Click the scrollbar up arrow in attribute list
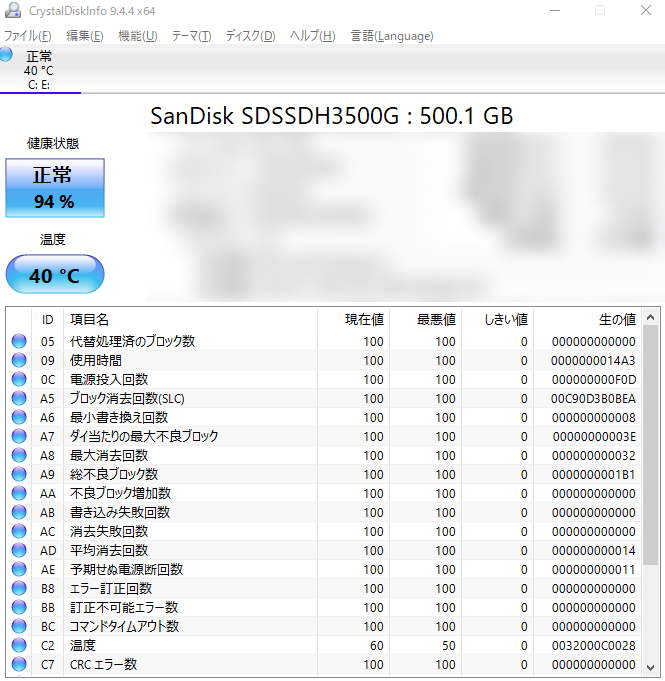The height and width of the screenshot is (681, 665). pyautogui.click(x=650, y=317)
